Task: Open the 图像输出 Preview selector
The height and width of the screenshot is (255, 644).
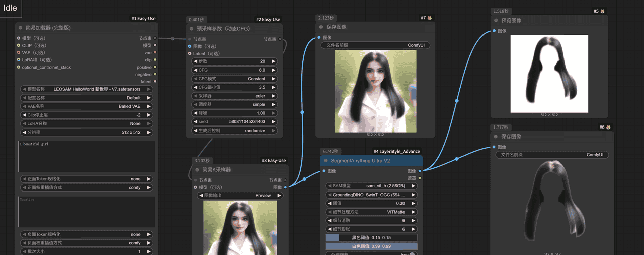Action: click(240, 195)
